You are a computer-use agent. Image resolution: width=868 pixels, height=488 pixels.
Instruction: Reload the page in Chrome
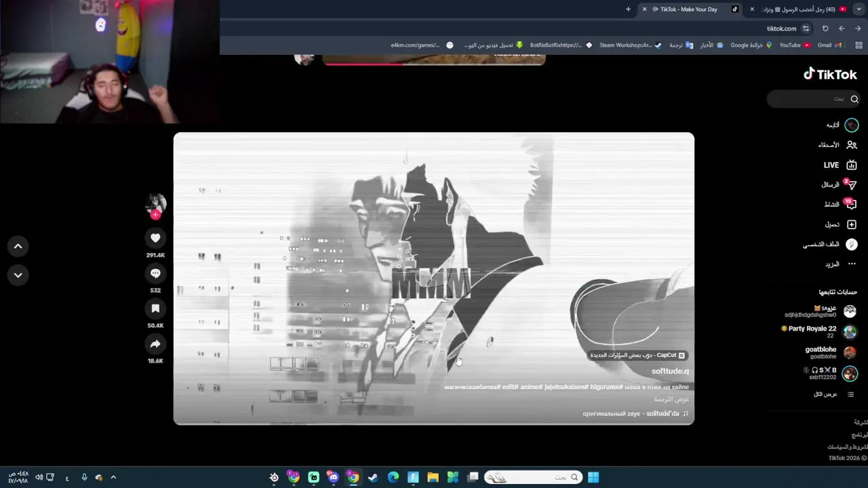coord(825,28)
